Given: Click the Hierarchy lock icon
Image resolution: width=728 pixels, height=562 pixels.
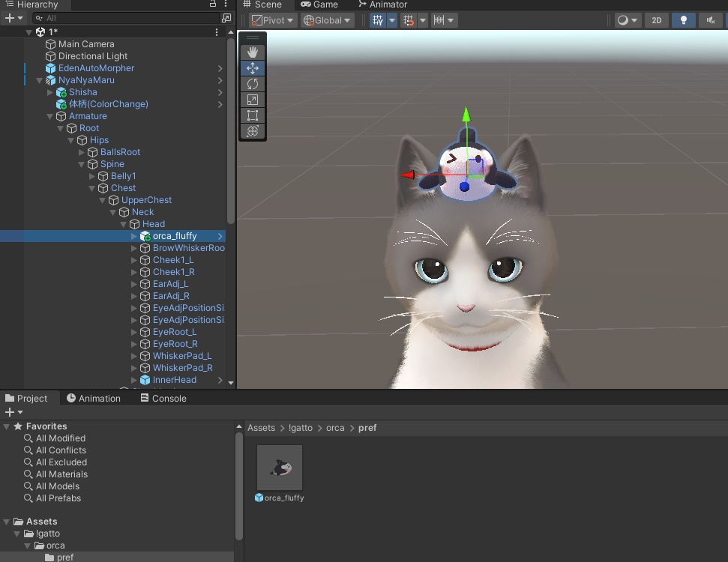Looking at the screenshot, I should [213, 4].
